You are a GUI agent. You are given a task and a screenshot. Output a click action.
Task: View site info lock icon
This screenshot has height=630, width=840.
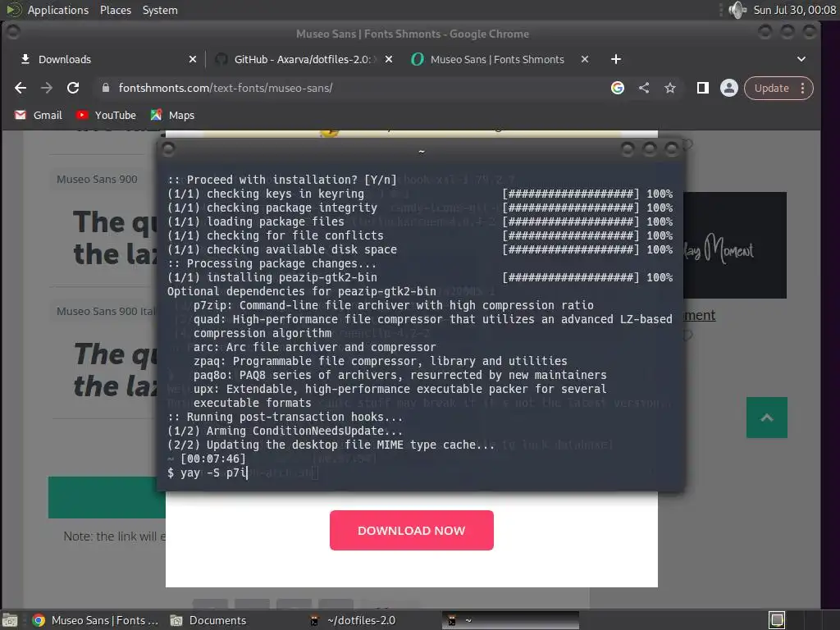point(106,88)
